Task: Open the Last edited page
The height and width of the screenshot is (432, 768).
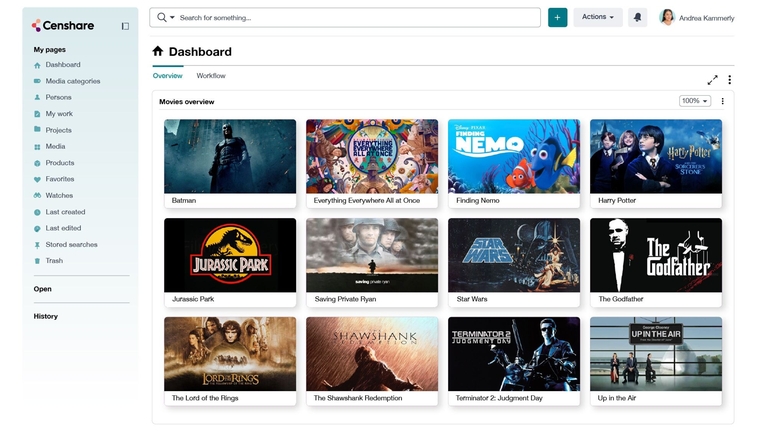Action: [x=63, y=228]
